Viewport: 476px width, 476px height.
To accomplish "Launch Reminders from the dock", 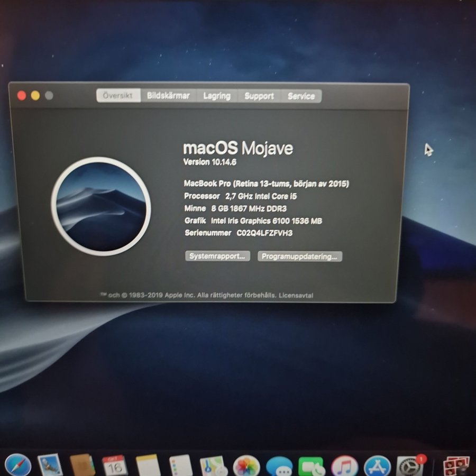I will (x=180, y=466).
